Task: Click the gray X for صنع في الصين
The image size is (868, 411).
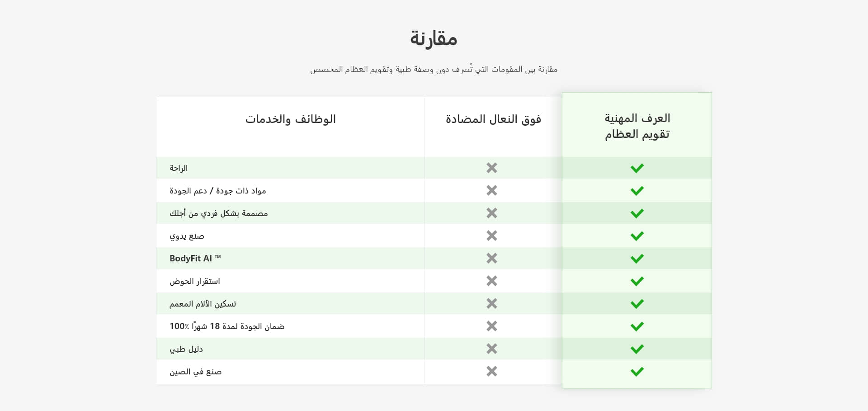Action: coord(491,371)
